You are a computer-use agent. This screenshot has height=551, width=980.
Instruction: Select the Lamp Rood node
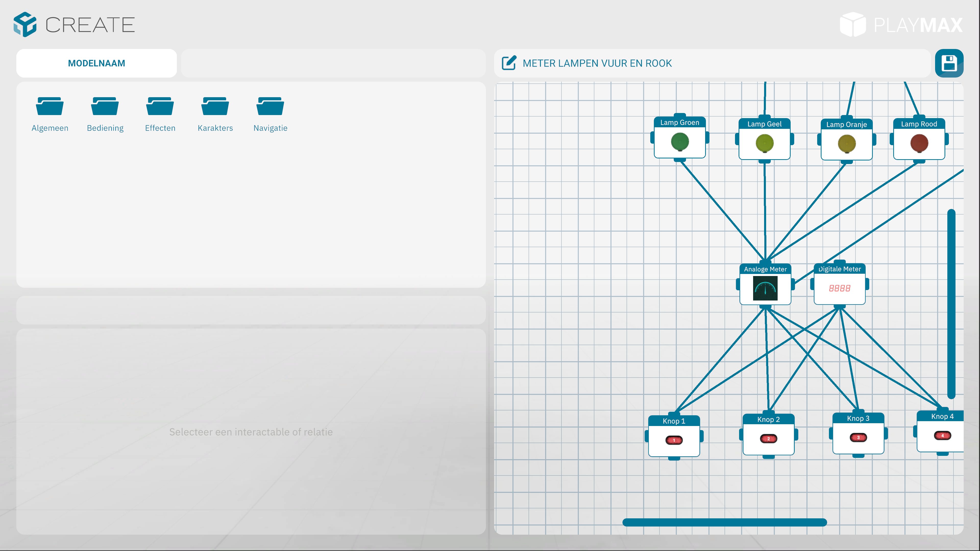[919, 143]
